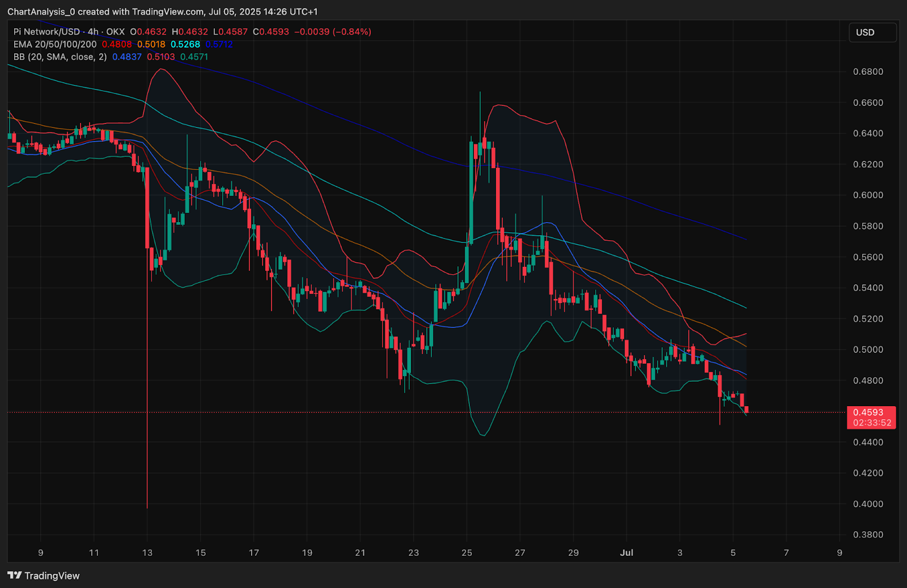Click date 21 on the time axis
Screen dimensions: 907x588
[361, 552]
